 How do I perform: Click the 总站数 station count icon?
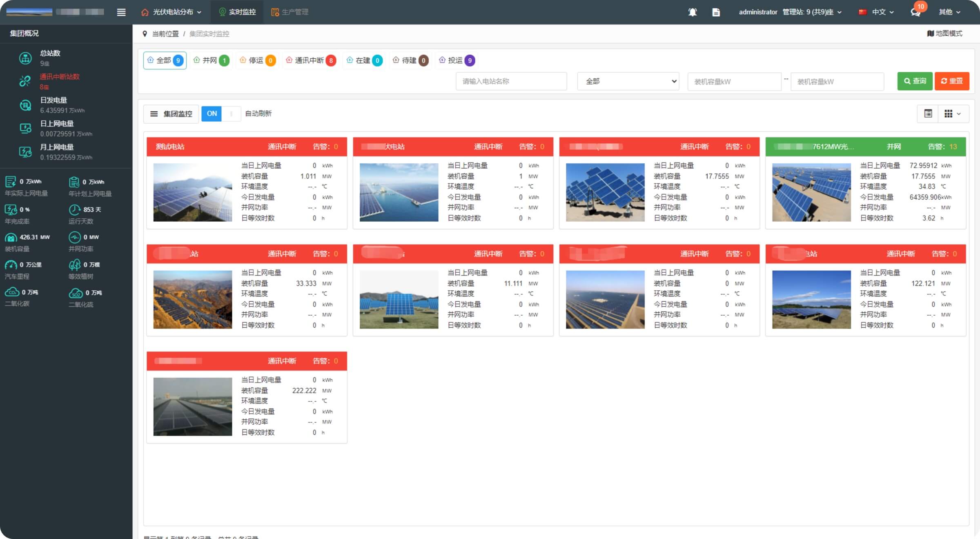(x=25, y=58)
